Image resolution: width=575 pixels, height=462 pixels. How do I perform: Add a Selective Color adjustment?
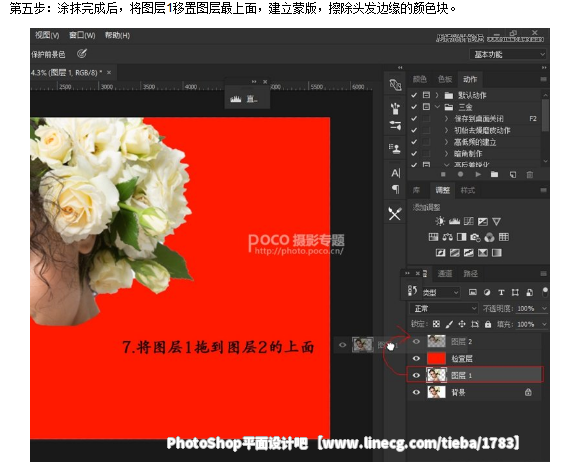[x=483, y=253]
